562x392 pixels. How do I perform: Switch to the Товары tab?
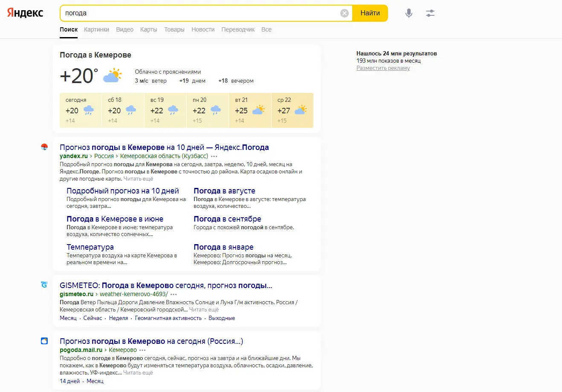click(174, 29)
